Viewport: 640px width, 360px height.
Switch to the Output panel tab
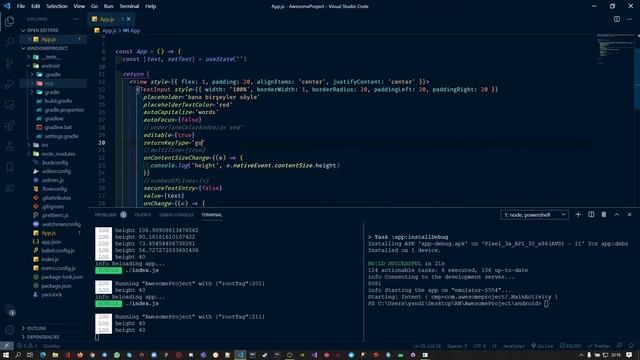coord(143,215)
